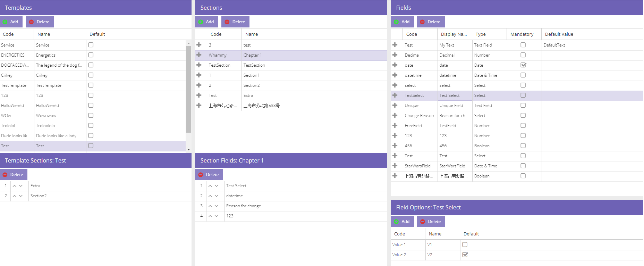Click the plus icon on the datetime field row

coord(395,75)
